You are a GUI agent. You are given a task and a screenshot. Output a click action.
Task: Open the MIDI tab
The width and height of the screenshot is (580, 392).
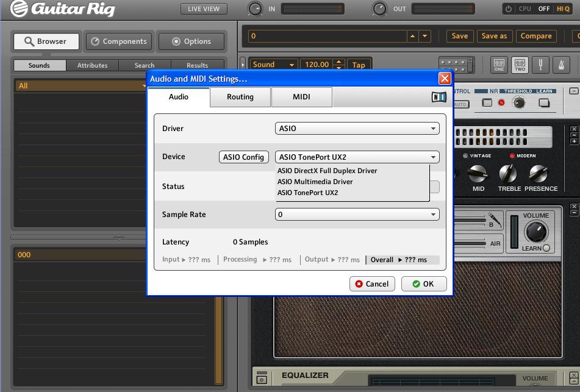(x=301, y=97)
